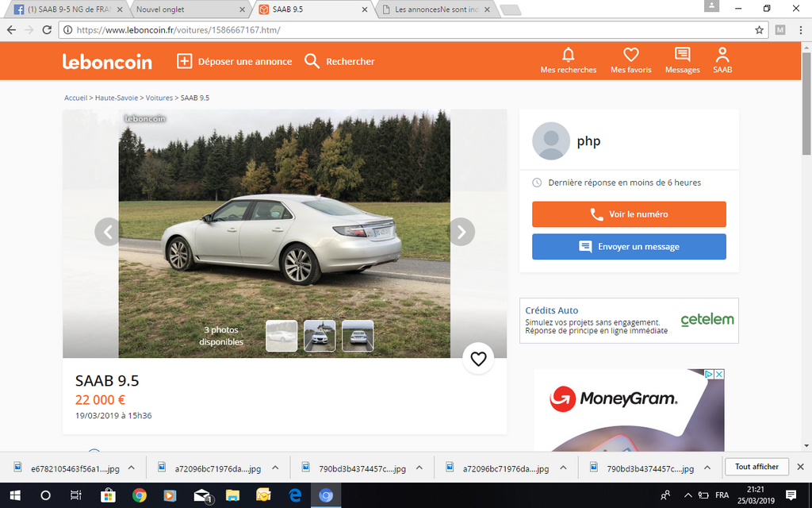This screenshot has height=508, width=812.
Task: Expand options for e6782105463f56a1 download
Action: (x=132, y=468)
